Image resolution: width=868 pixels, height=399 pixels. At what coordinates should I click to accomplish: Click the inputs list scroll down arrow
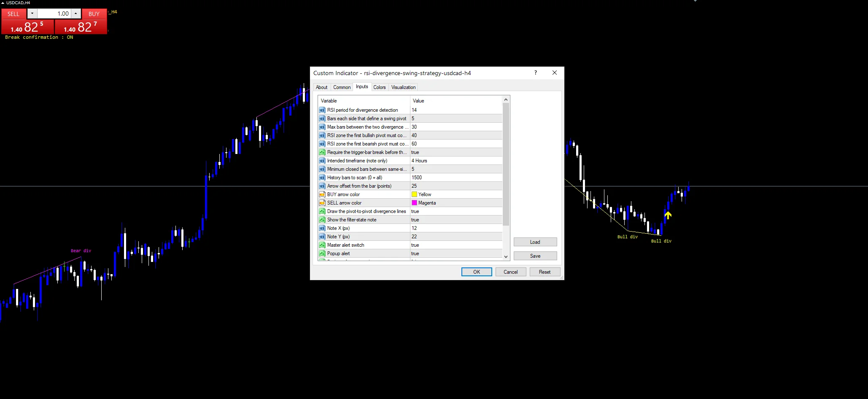506,256
